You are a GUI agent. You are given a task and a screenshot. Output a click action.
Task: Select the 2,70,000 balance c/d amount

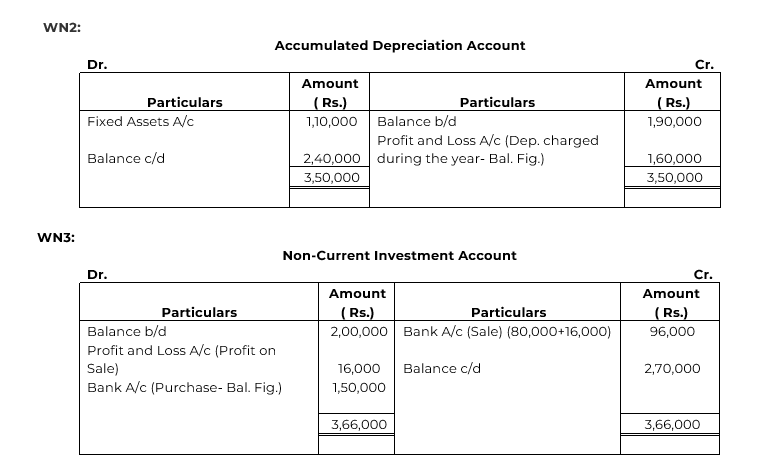click(672, 368)
